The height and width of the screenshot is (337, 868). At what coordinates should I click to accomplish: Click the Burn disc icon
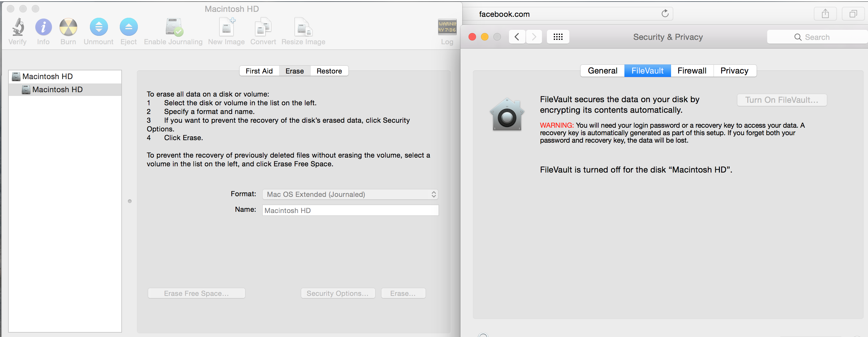[x=68, y=27]
